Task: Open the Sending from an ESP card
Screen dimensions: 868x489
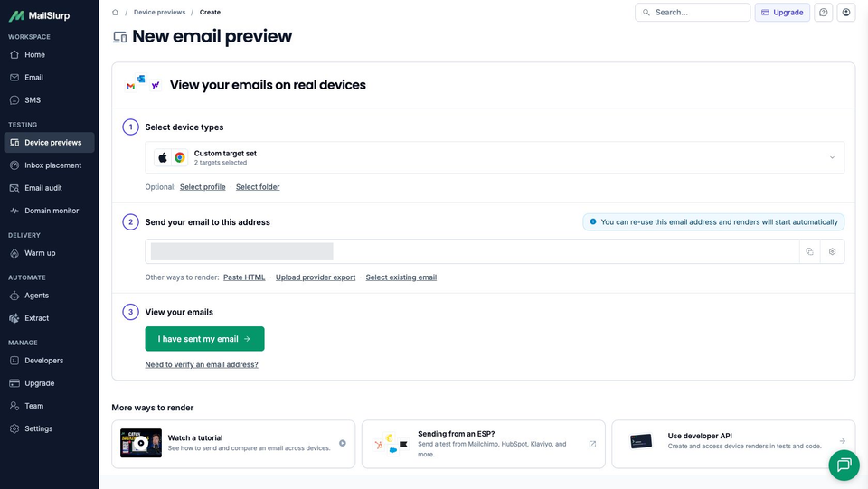Action: pyautogui.click(x=483, y=444)
